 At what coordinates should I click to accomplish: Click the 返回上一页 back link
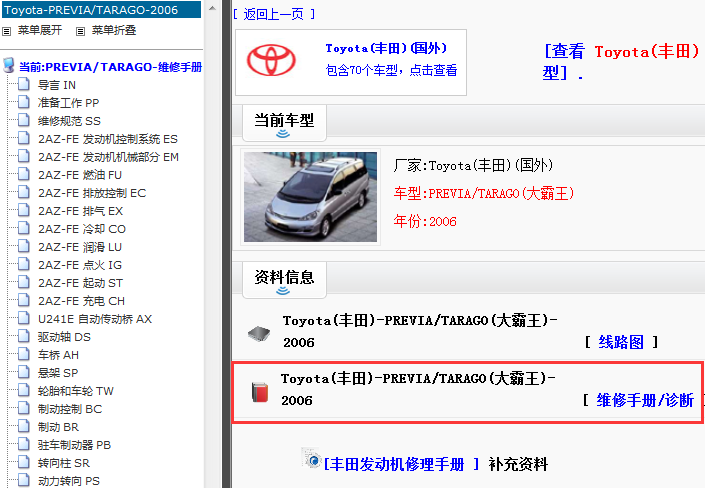pos(274,14)
